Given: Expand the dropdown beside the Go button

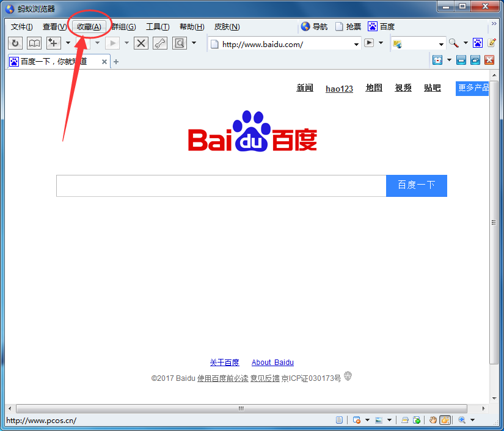Looking at the screenshot, I should (x=381, y=43).
